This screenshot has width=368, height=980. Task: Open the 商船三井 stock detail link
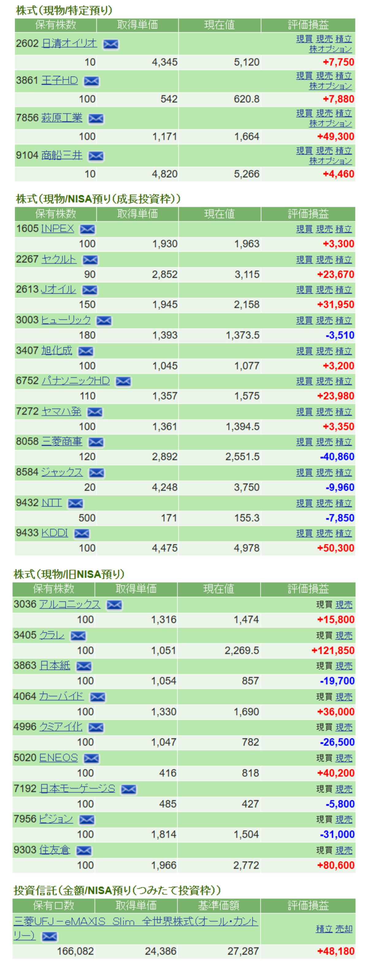tap(62, 155)
